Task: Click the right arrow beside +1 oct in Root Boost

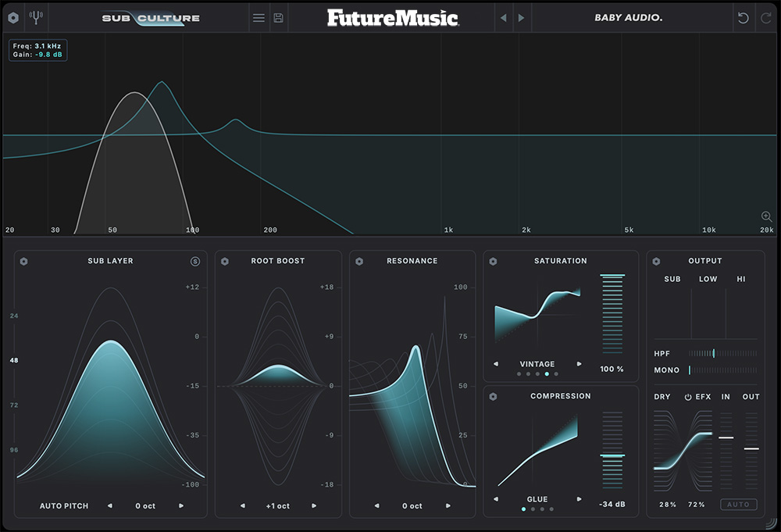Action: pyautogui.click(x=314, y=505)
